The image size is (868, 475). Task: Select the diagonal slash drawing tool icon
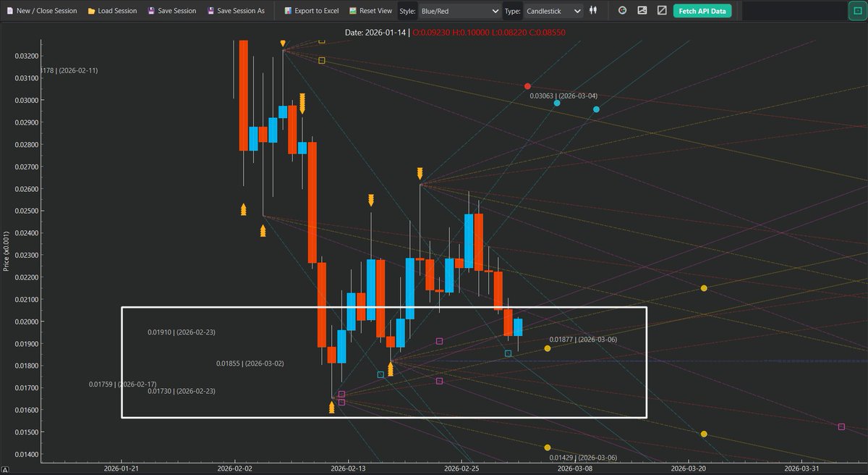[x=660, y=10]
